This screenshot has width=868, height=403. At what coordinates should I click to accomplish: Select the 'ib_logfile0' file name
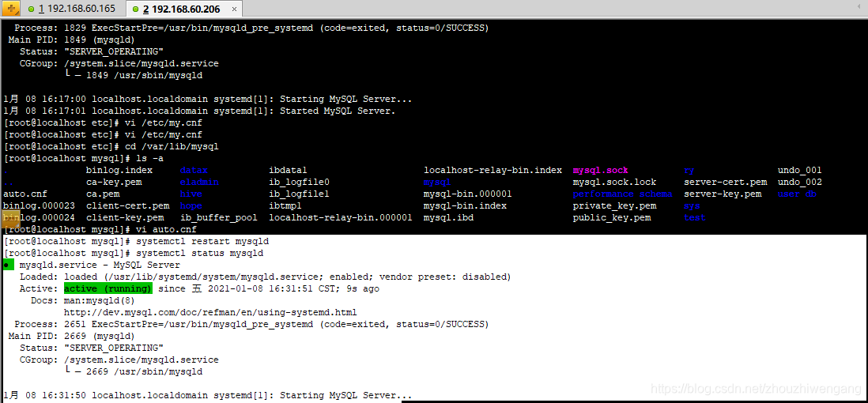(x=299, y=182)
